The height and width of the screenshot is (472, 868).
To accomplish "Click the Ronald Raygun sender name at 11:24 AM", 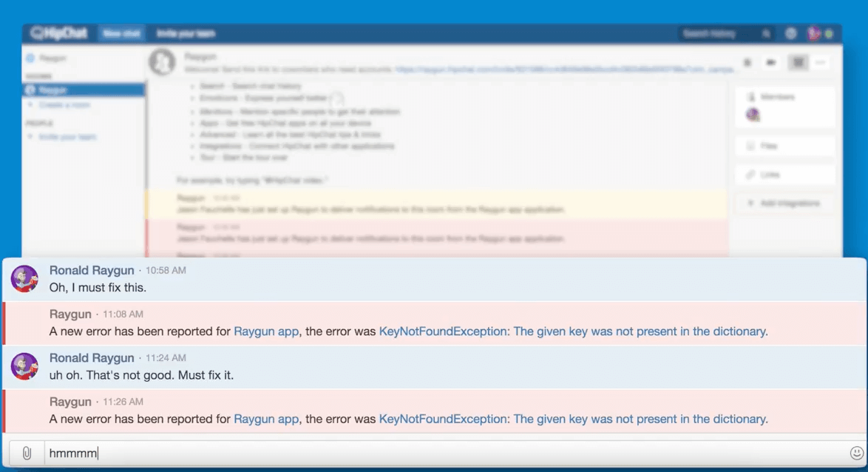I will tap(92, 357).
